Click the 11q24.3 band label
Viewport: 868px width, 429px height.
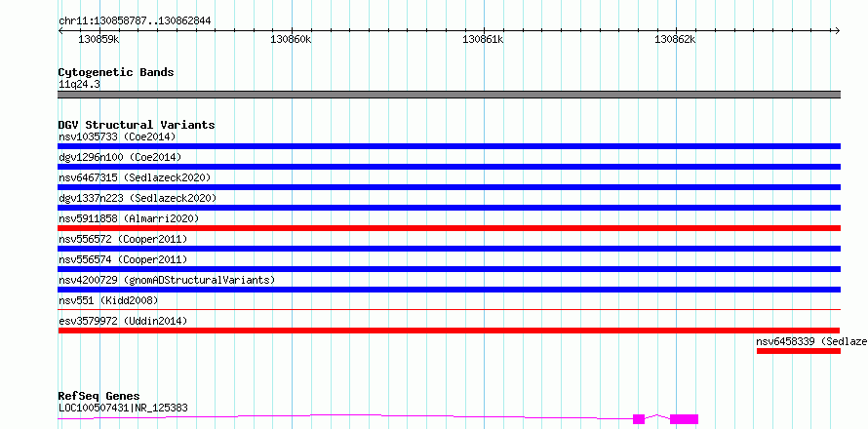[79, 85]
